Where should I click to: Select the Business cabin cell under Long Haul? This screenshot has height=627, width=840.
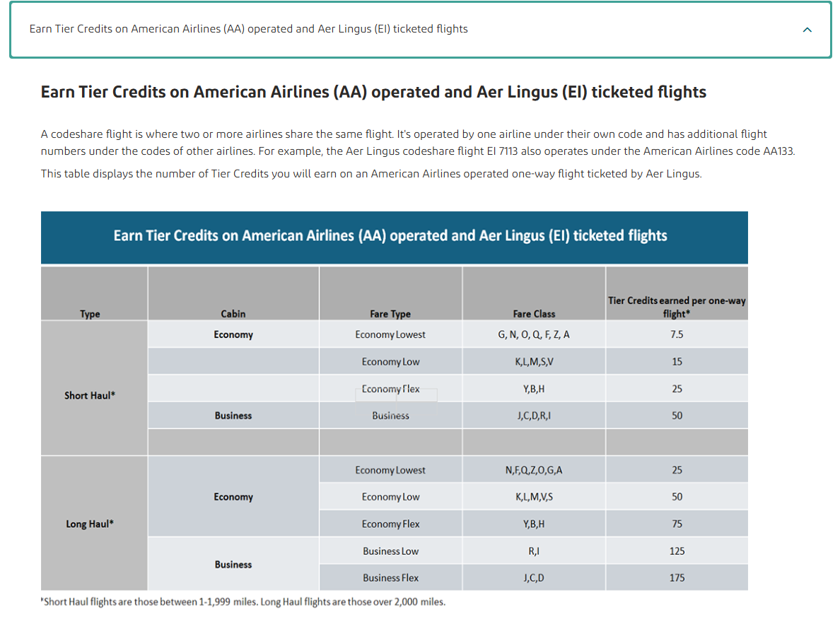pos(233,563)
